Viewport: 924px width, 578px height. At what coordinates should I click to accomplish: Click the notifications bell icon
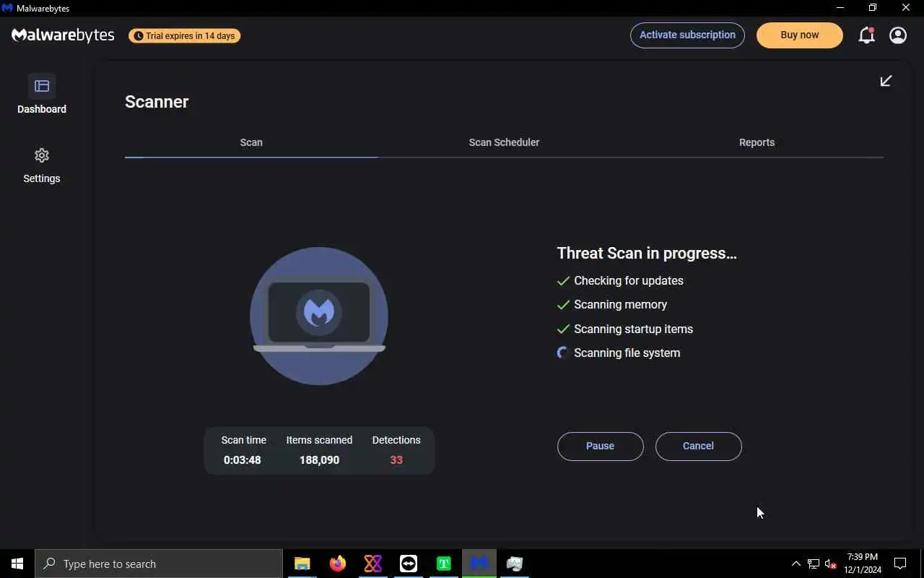coord(866,35)
